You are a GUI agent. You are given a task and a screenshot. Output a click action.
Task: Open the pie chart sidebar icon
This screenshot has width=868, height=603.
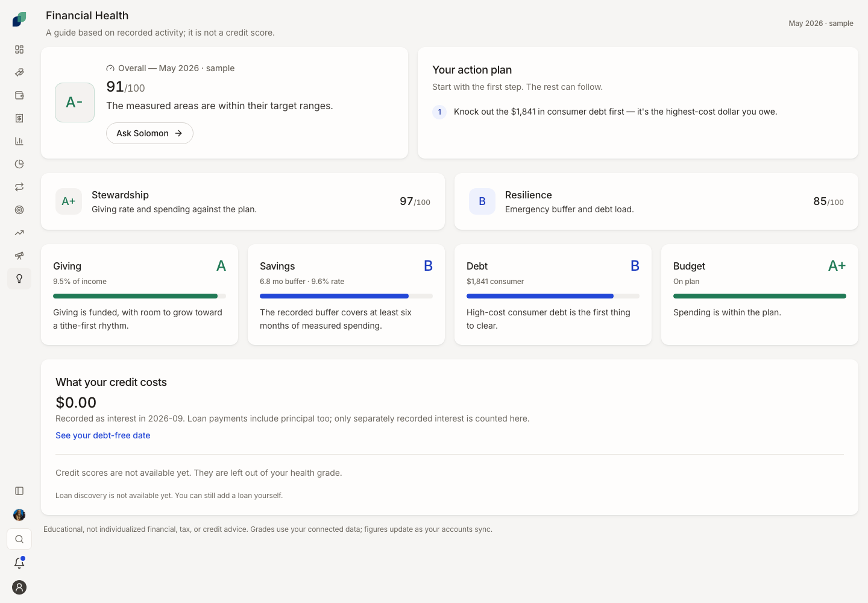(19, 164)
